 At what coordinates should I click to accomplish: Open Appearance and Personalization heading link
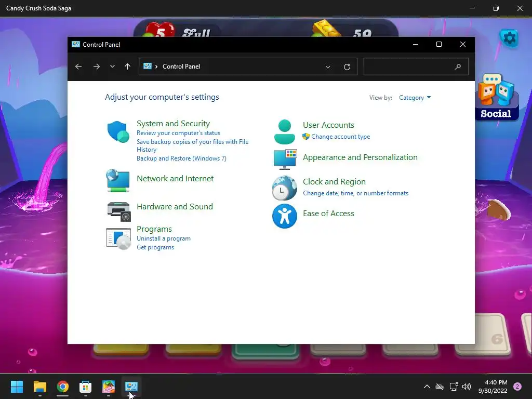point(360,157)
